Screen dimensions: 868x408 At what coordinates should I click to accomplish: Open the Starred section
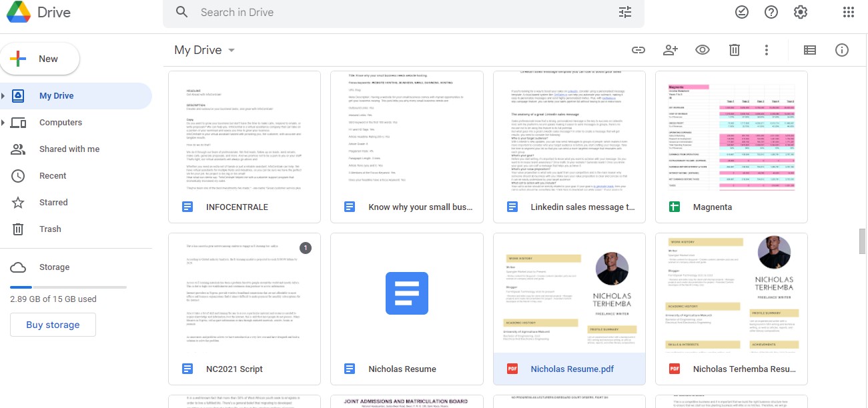point(53,202)
